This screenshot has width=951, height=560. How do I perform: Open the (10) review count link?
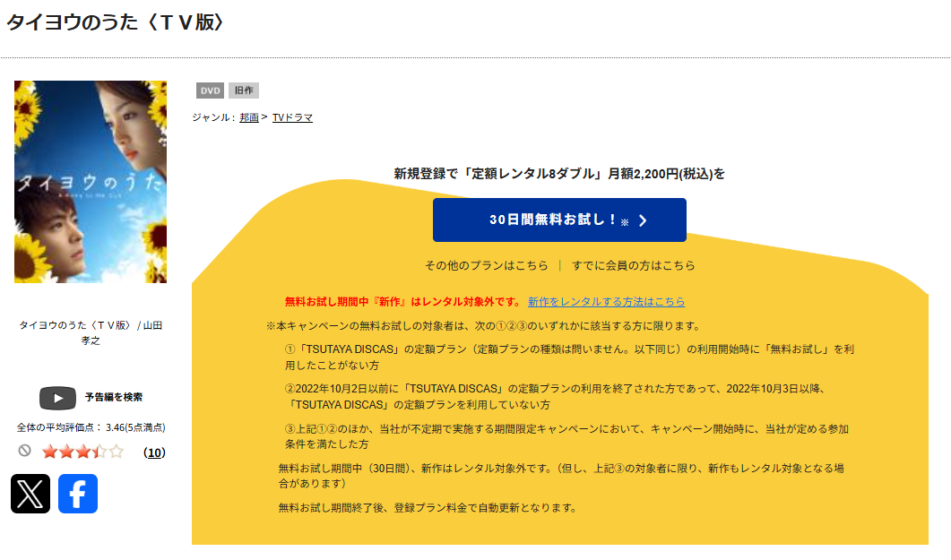click(x=155, y=452)
